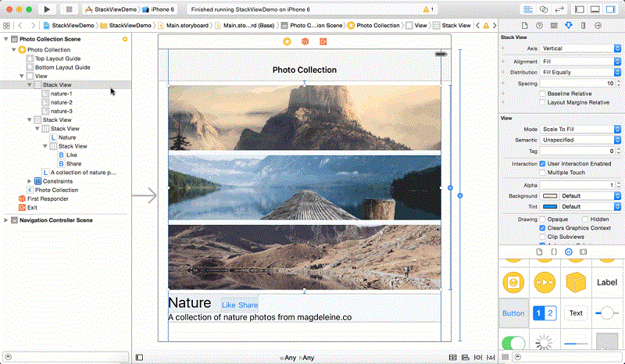Click Main.storyboard in the jump bar
The height and width of the screenshot is (364, 625).
[x=189, y=25]
